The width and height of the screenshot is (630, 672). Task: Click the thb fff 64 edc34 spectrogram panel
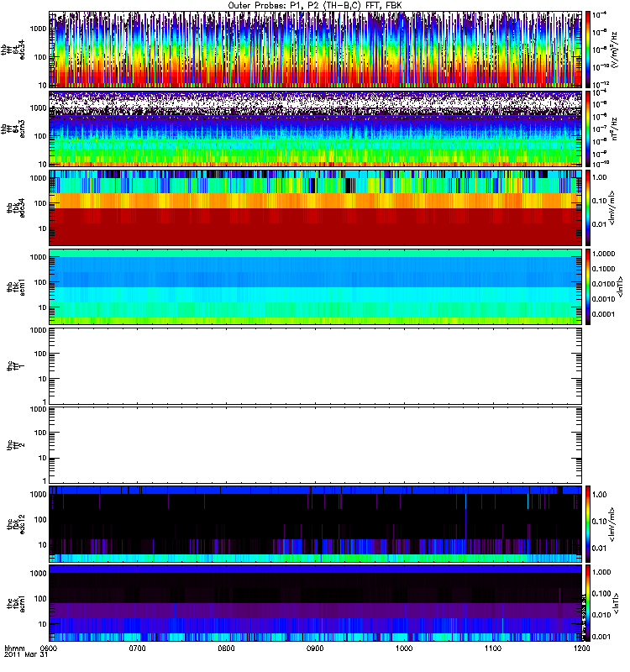315,50
